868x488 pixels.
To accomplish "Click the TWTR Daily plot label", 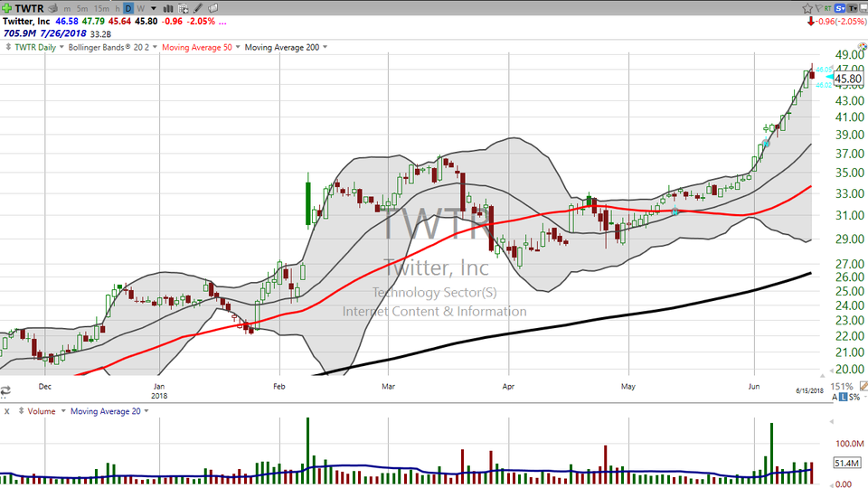I will [33, 47].
